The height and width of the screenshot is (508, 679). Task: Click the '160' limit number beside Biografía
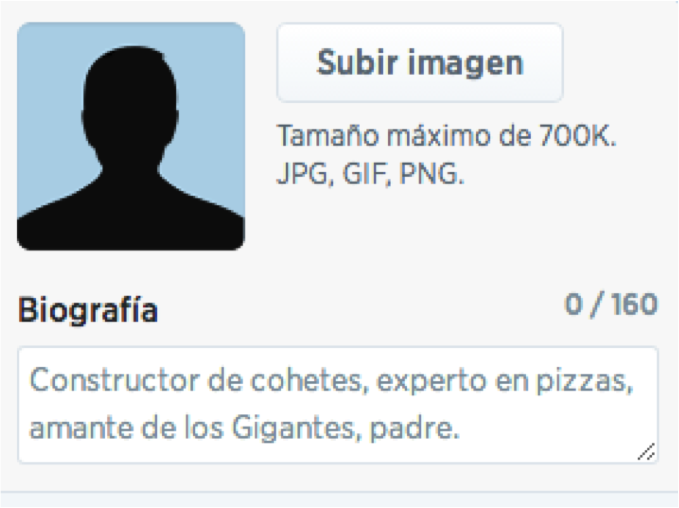tap(634, 304)
